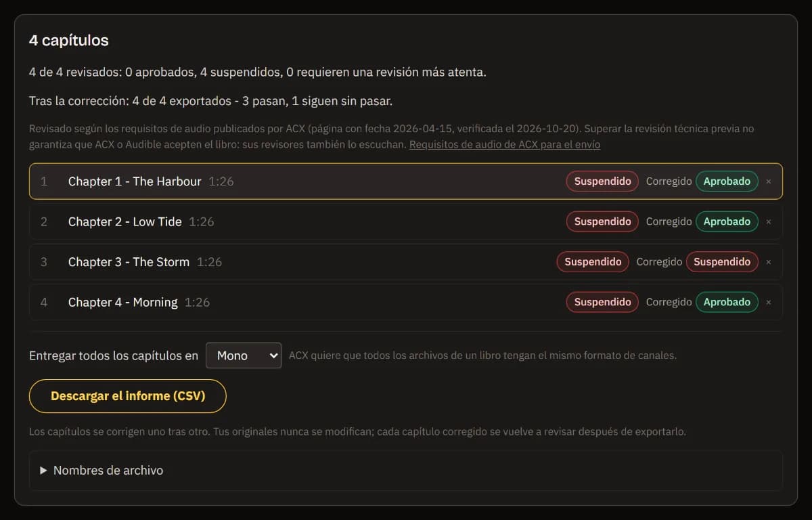Click the 'Entregar todos los capítulos en' label
The image size is (812, 520).
coord(114,355)
